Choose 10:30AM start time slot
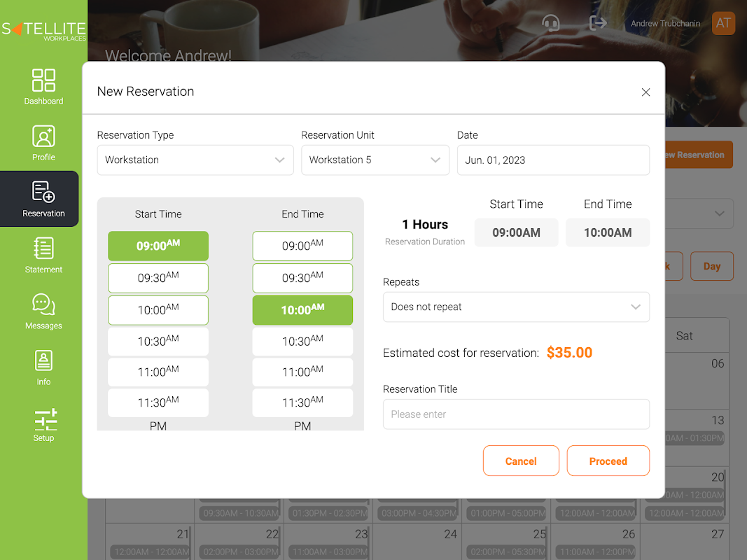The image size is (747, 560). pyautogui.click(x=158, y=342)
